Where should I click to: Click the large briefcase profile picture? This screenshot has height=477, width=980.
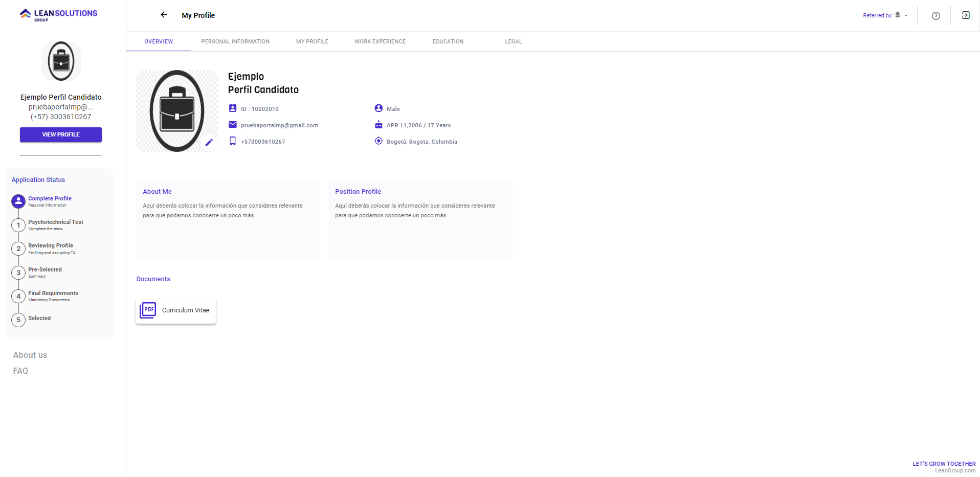(x=177, y=111)
